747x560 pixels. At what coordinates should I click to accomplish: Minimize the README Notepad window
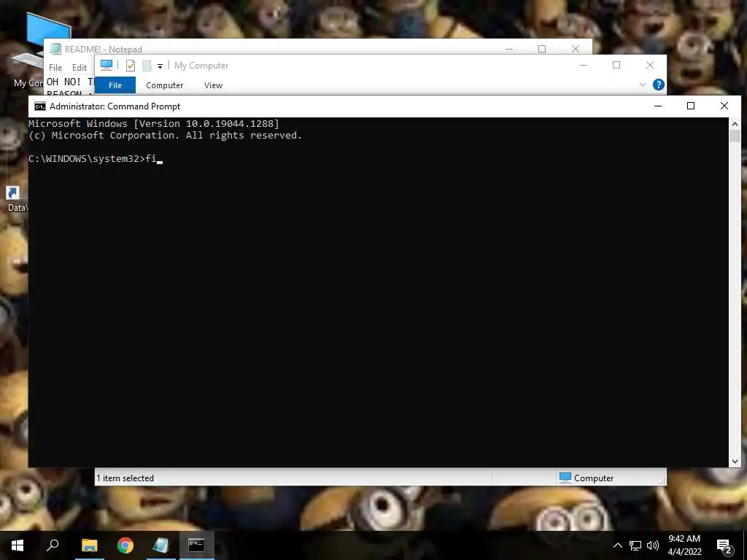[x=508, y=49]
